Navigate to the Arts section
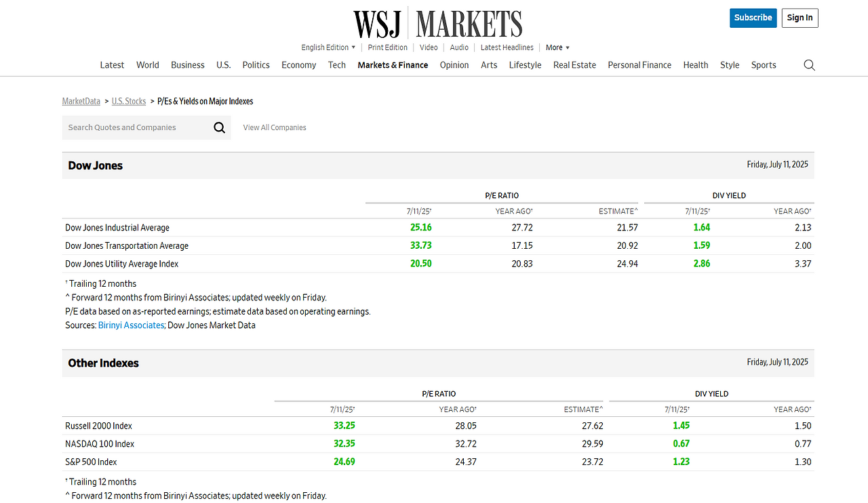The height and width of the screenshot is (503, 868). pyautogui.click(x=489, y=65)
